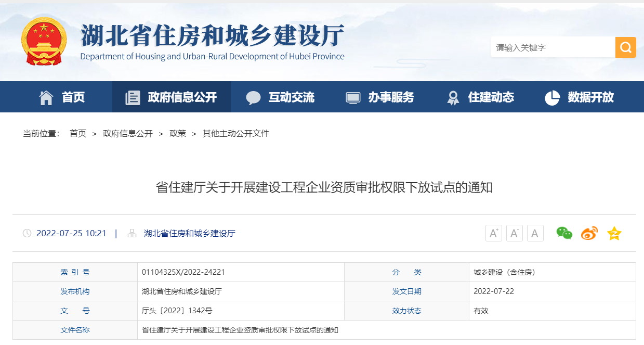The image size is (644, 345).
Task: Select the 索引号 label cell
Action: (75, 272)
